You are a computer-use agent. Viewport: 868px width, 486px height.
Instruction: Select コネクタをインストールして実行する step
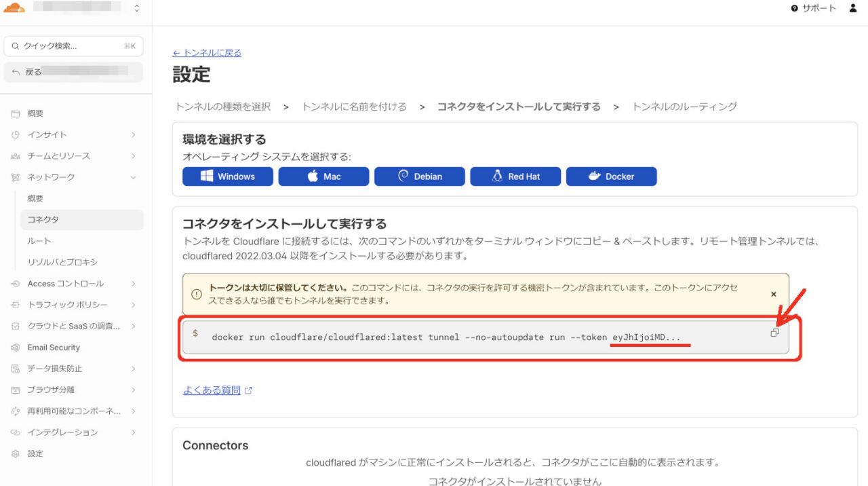click(519, 107)
